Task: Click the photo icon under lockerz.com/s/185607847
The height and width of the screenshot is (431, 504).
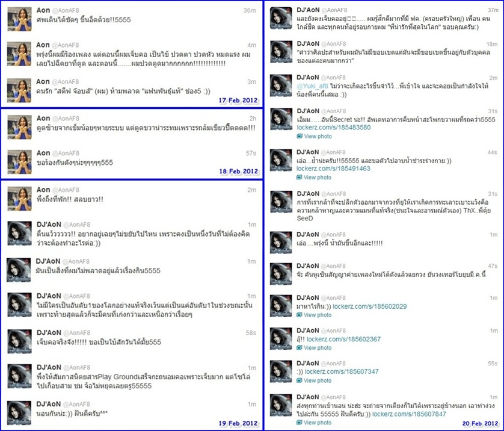Action: 300,423
